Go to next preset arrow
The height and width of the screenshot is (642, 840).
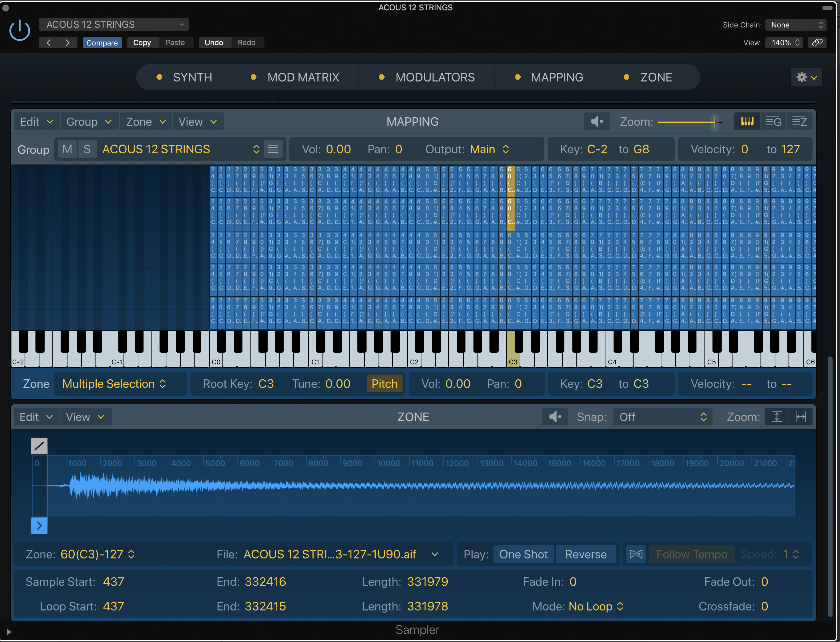67,42
